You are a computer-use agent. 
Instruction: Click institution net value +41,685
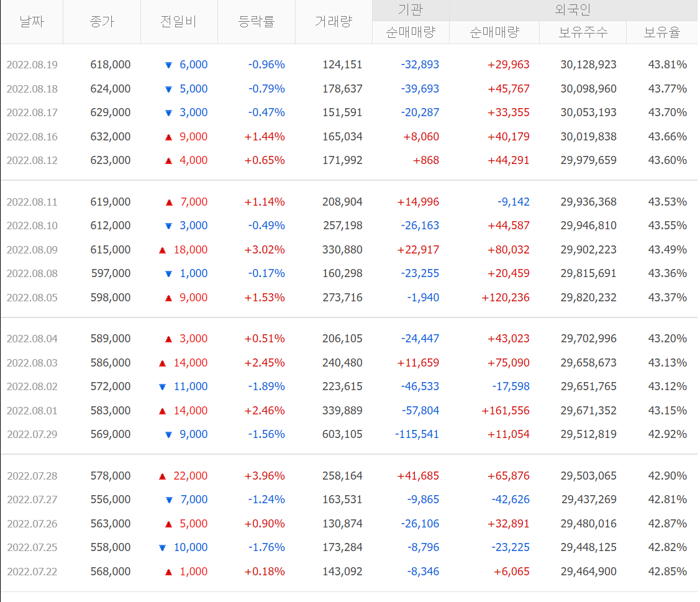click(x=418, y=476)
